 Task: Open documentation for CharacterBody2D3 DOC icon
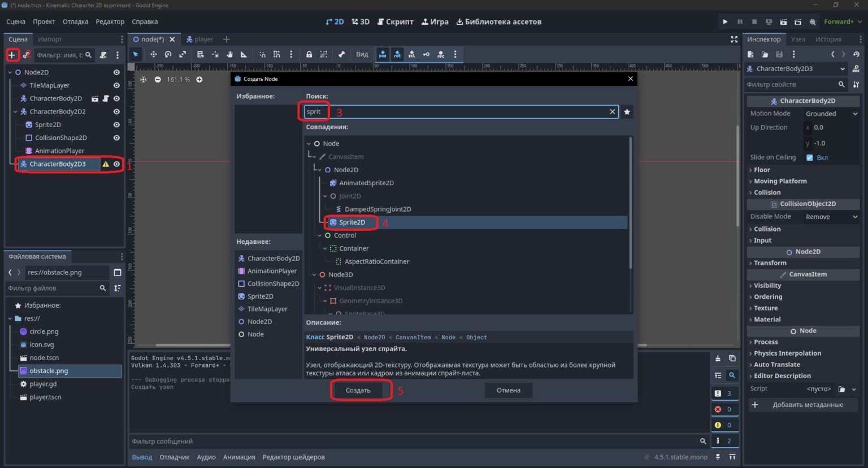[856, 68]
